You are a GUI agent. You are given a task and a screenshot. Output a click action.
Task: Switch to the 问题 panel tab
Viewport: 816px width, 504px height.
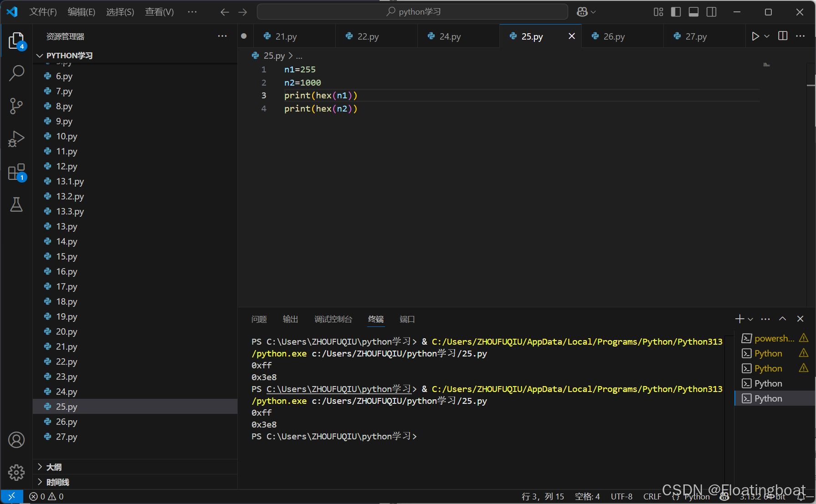(x=259, y=319)
